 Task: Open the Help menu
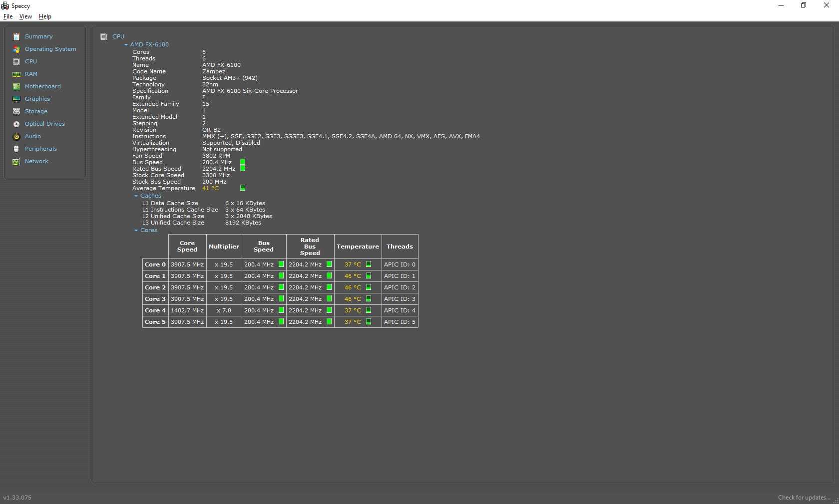(45, 16)
